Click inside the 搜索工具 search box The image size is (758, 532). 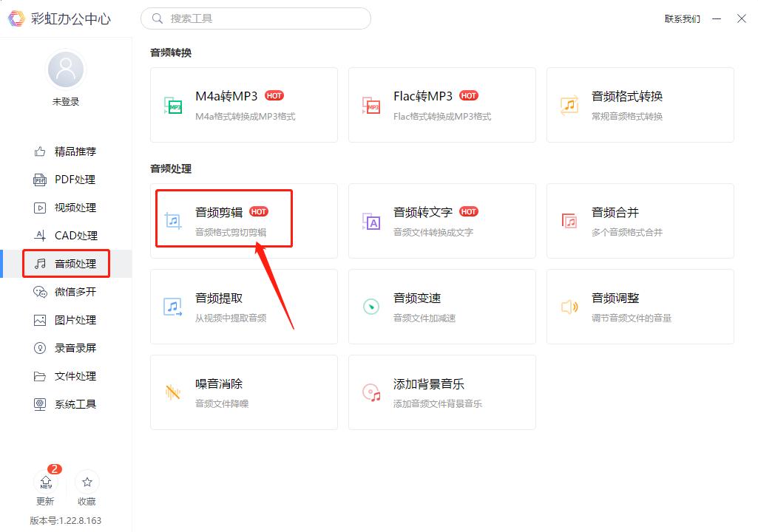pos(255,18)
